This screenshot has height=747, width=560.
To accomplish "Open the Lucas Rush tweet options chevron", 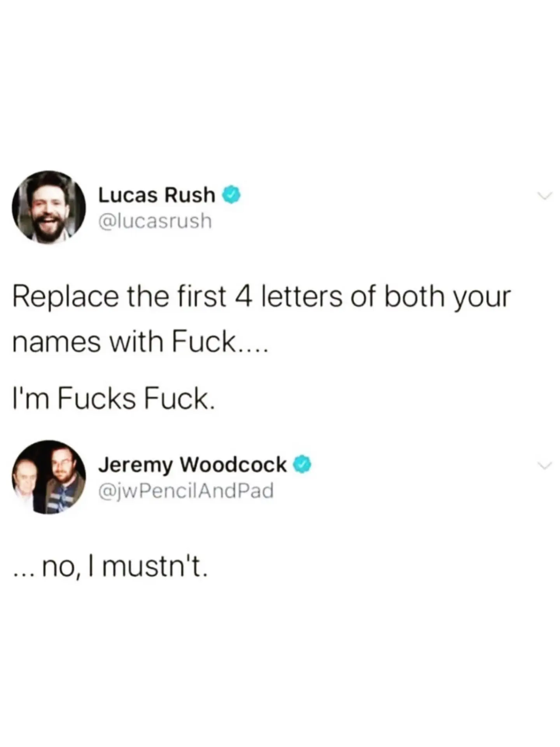I will point(544,196).
